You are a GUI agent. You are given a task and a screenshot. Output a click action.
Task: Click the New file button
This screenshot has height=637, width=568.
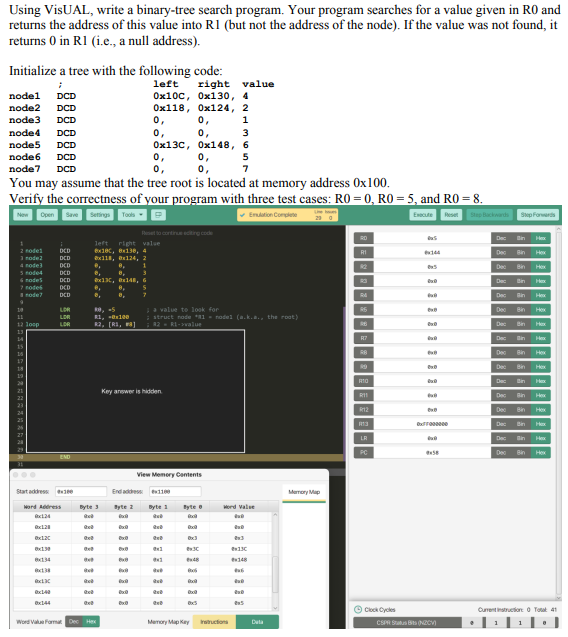23,215
